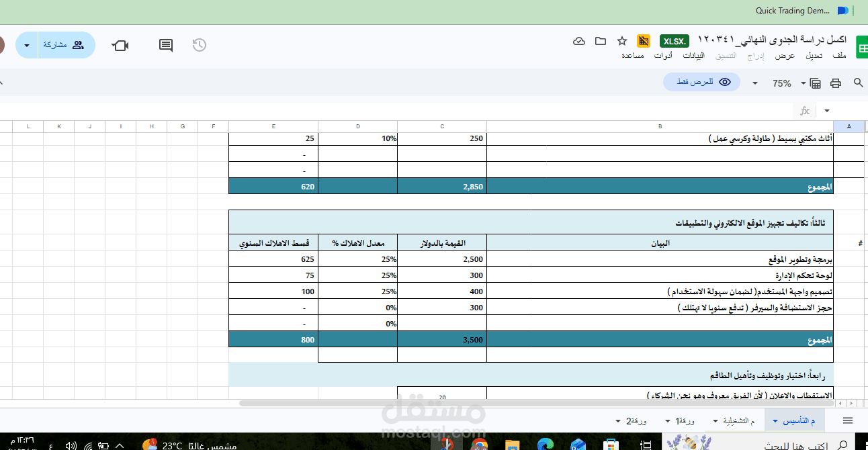Select header cell قسط الاهلاك السنوي
Screen dimensions: 868x450
point(273,243)
